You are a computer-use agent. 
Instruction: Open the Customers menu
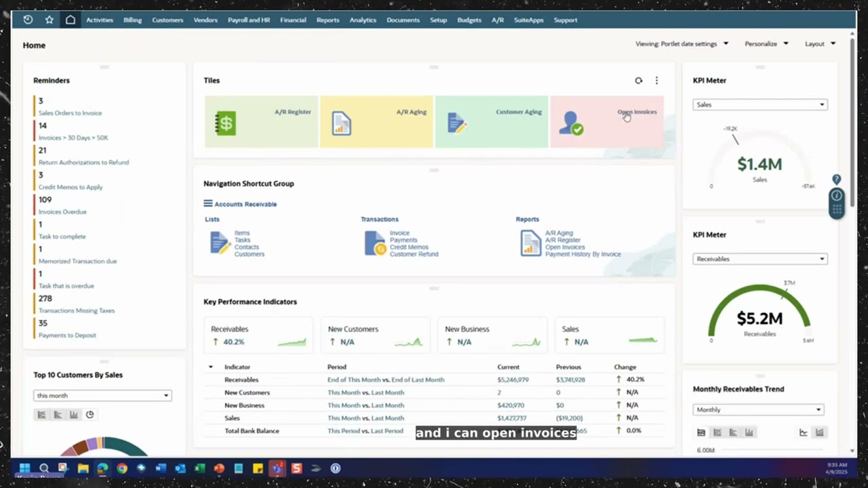tap(167, 20)
